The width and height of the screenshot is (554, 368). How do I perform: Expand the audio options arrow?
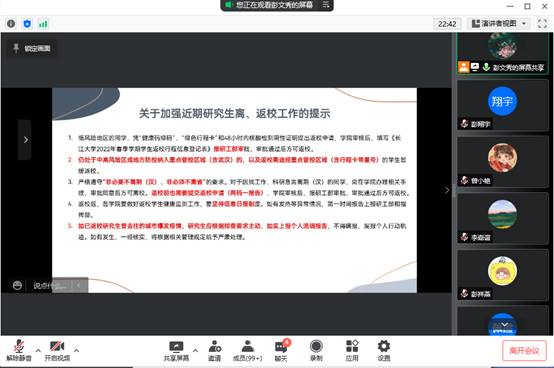tap(38, 350)
